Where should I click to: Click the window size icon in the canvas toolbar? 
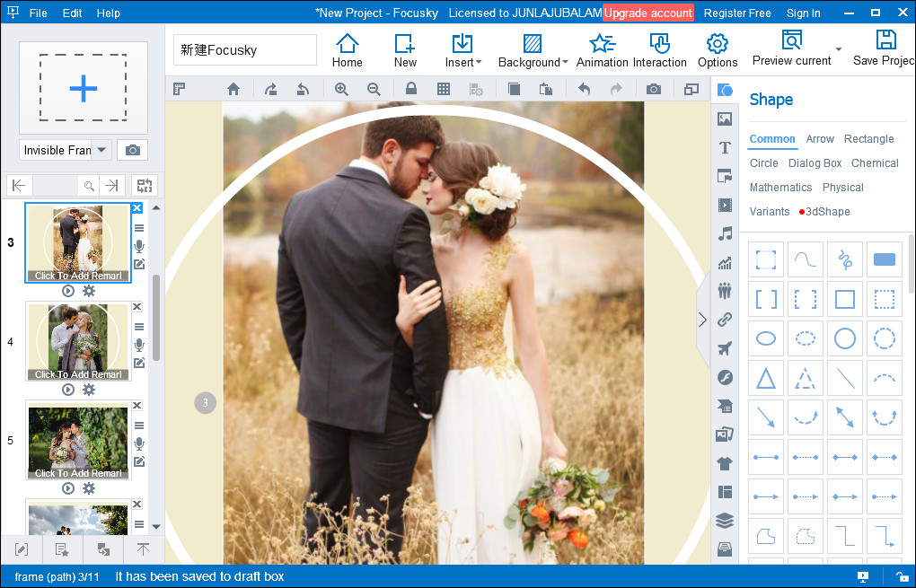tap(691, 89)
